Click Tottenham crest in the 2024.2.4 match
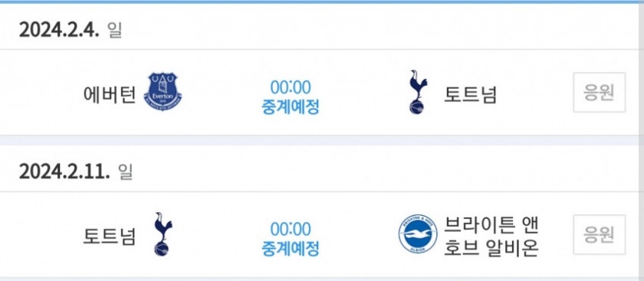Screen dimensions: 644x281 418,92
